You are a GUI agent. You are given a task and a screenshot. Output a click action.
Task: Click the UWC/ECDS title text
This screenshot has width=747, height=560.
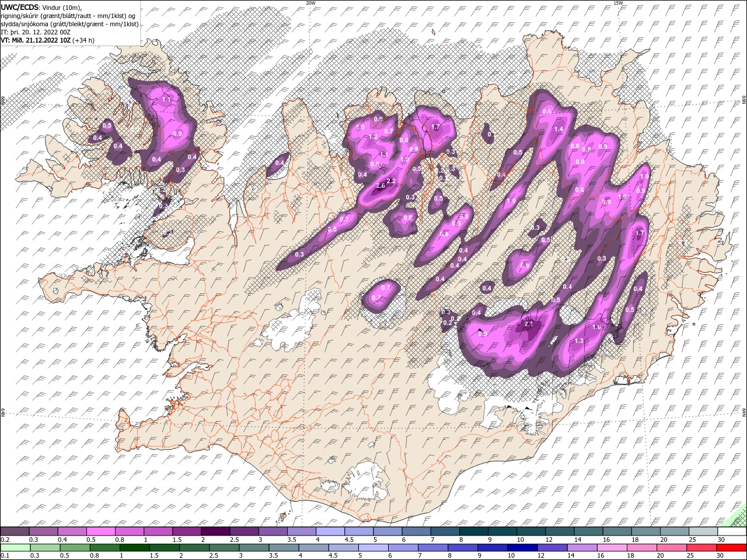pyautogui.click(x=19, y=7)
